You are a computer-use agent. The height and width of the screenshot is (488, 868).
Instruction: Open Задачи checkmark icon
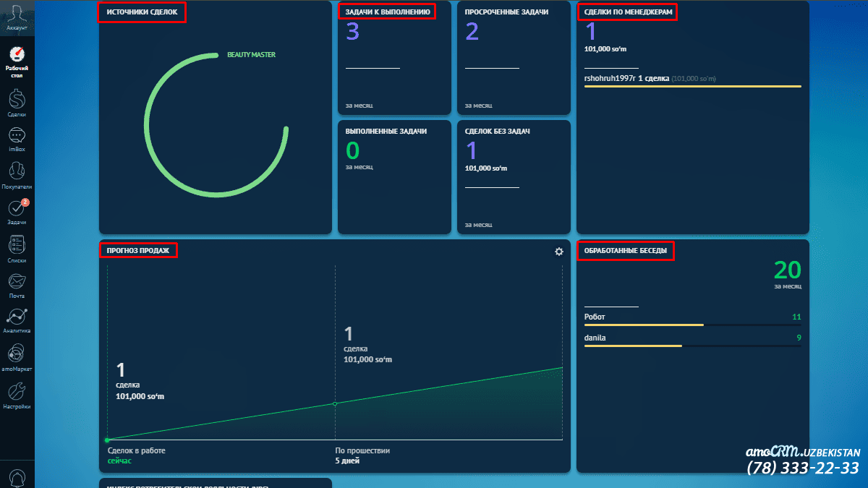click(17, 208)
